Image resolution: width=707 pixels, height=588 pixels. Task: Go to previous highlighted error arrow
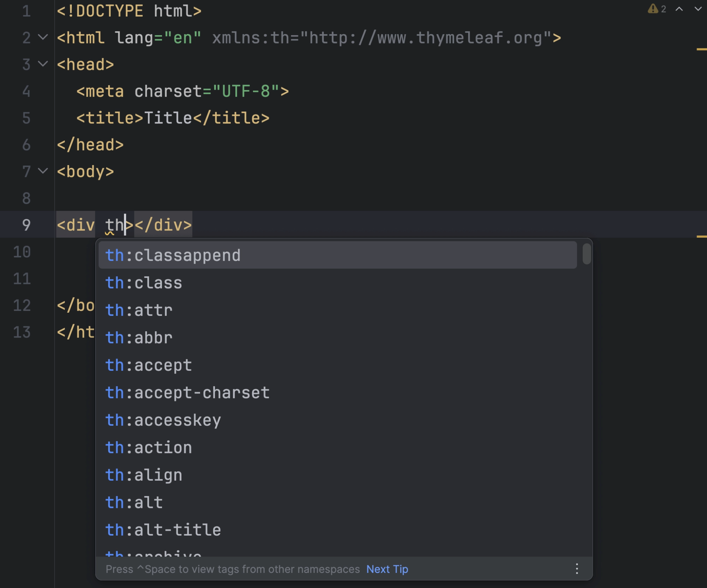coord(679,9)
